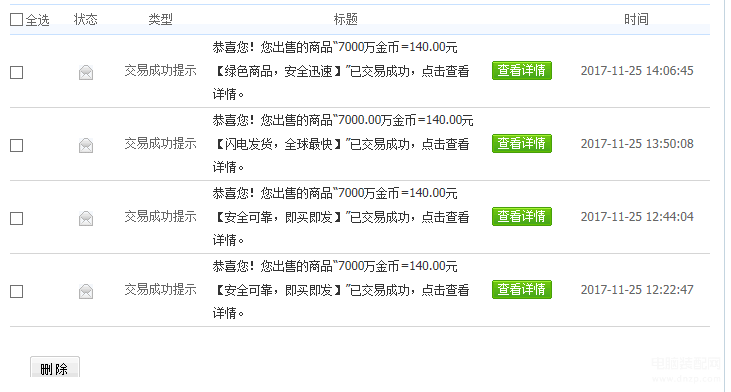
Task: Click the 删除 delete button
Action: tap(55, 368)
